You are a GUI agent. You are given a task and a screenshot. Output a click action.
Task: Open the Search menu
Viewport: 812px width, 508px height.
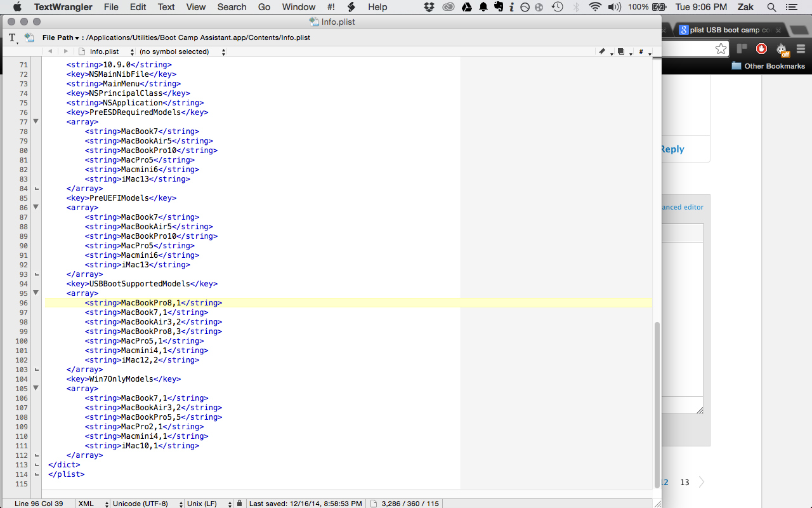click(x=232, y=7)
